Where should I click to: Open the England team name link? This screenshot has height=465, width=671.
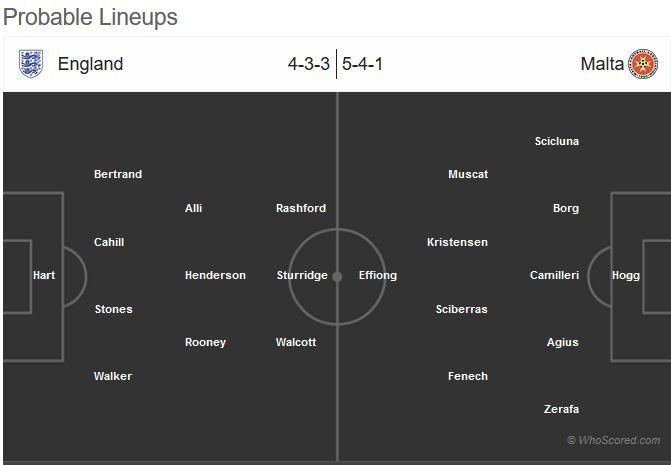coord(90,64)
